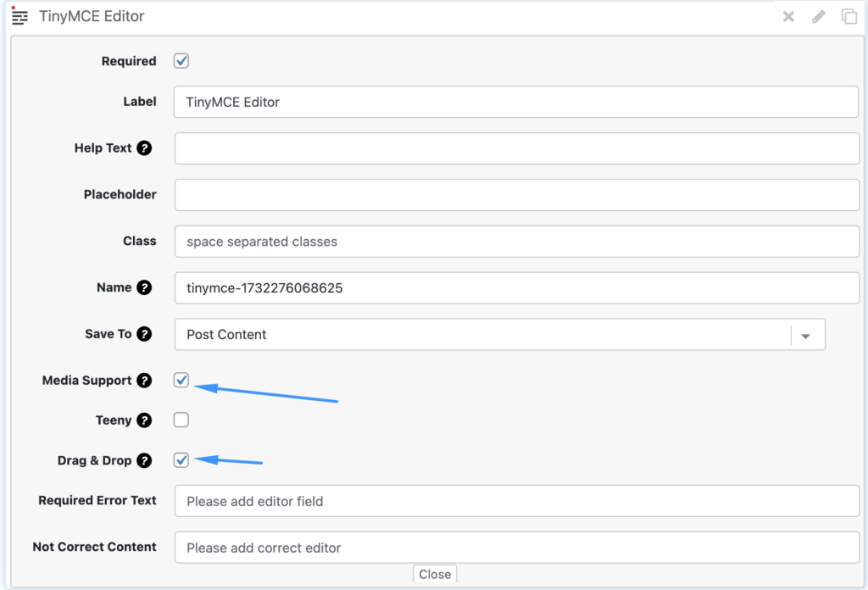Viewport: 868px width, 590px height.
Task: Click the pencil edit icon
Action: 819,16
